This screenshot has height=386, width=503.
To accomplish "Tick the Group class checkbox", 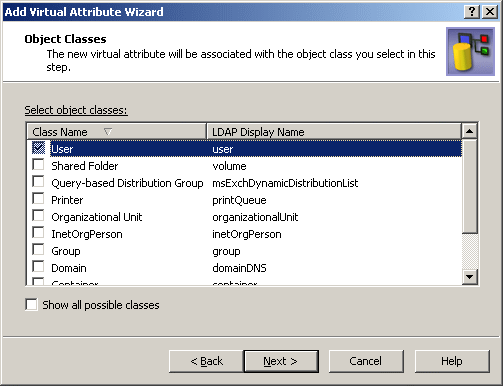I will (38, 250).
